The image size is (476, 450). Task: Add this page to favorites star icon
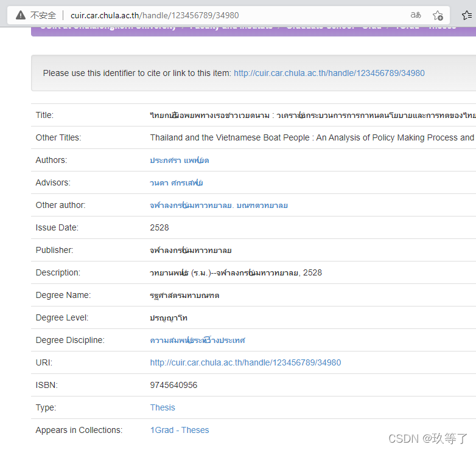(x=438, y=15)
